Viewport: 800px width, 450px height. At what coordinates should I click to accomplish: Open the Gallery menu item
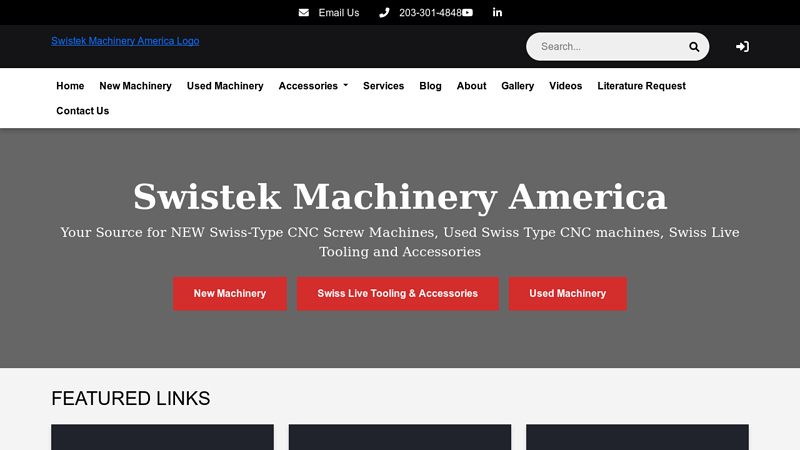(517, 86)
